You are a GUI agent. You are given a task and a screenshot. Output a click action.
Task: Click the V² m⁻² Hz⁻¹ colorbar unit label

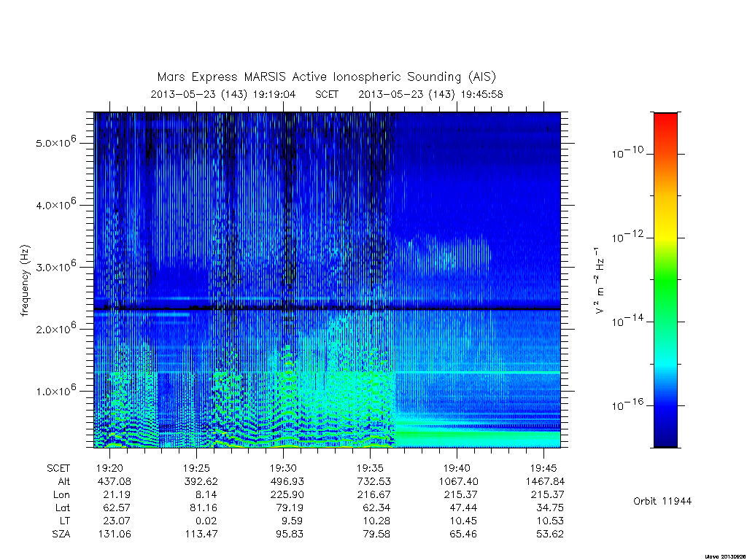pos(600,281)
